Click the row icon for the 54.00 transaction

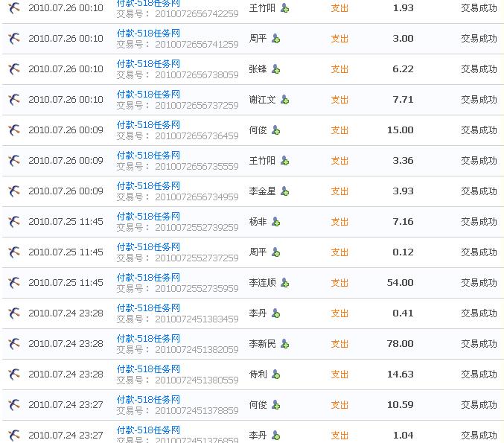coord(13,283)
